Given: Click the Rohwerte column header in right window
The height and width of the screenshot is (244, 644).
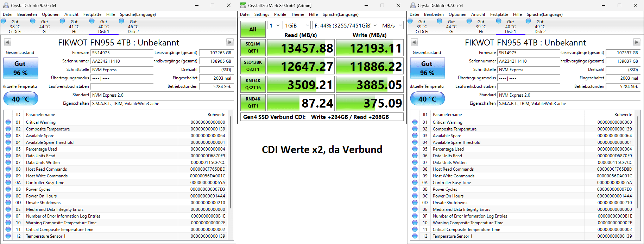Looking at the screenshot, I should point(609,115).
